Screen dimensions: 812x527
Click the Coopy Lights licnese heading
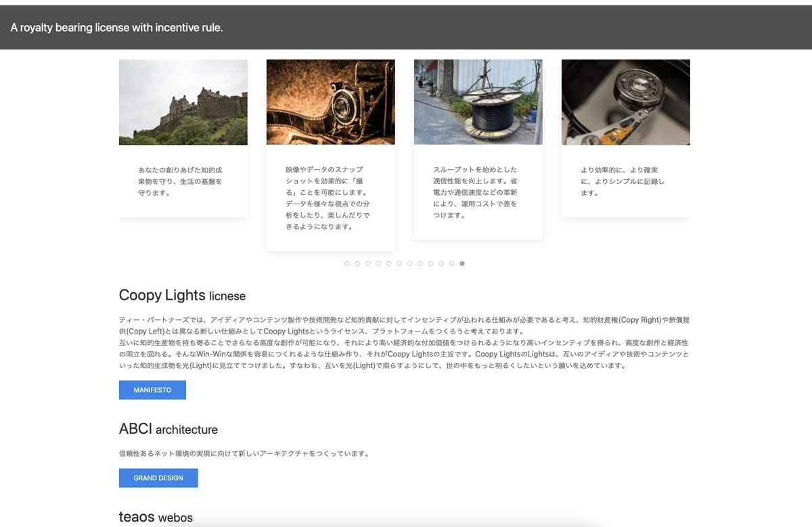(182, 296)
